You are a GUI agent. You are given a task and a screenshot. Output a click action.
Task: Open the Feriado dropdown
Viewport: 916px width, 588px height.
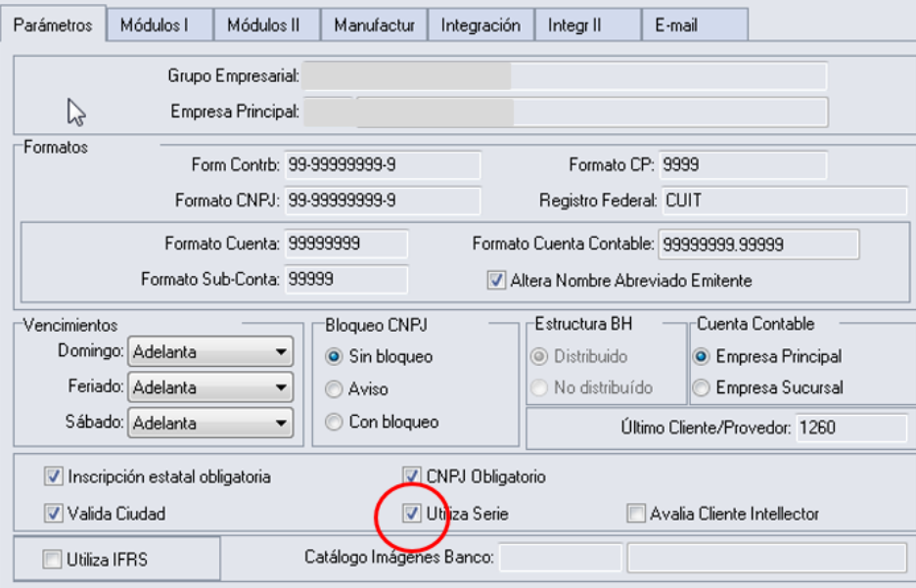[x=210, y=387]
